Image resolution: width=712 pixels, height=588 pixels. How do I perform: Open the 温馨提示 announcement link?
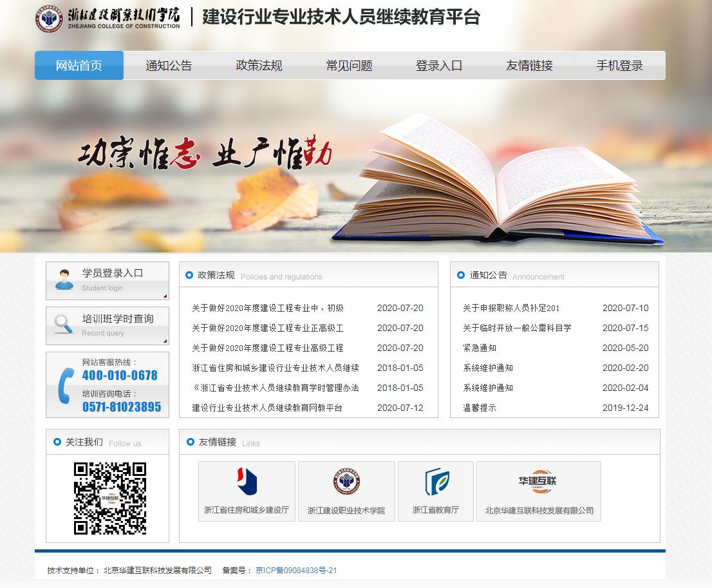coord(480,408)
